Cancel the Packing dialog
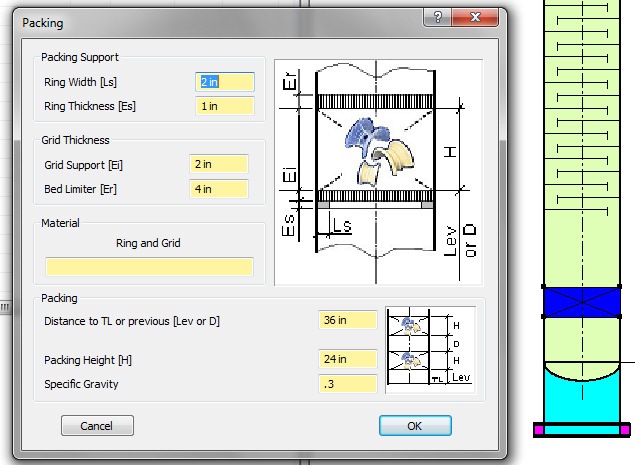 tap(97, 426)
